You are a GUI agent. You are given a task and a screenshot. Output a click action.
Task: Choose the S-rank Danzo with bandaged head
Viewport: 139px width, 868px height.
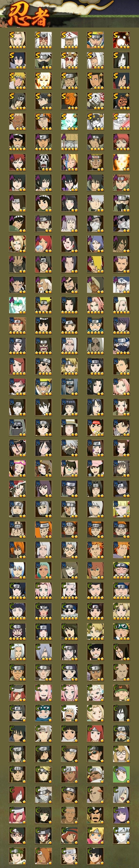69,81
